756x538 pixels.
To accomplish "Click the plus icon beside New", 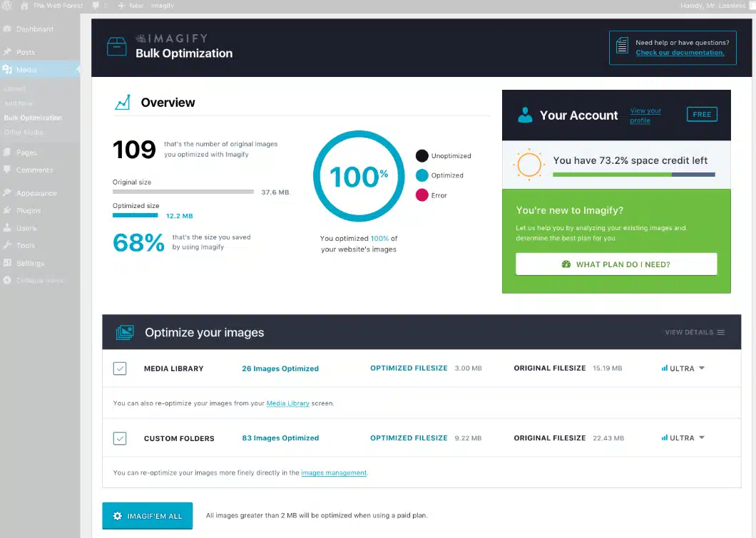I will 121,6.
